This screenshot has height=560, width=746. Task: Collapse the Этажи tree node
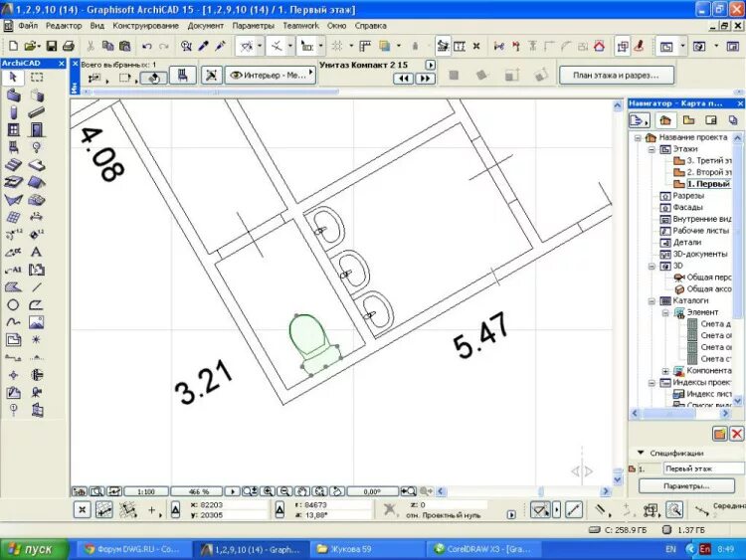(652, 149)
